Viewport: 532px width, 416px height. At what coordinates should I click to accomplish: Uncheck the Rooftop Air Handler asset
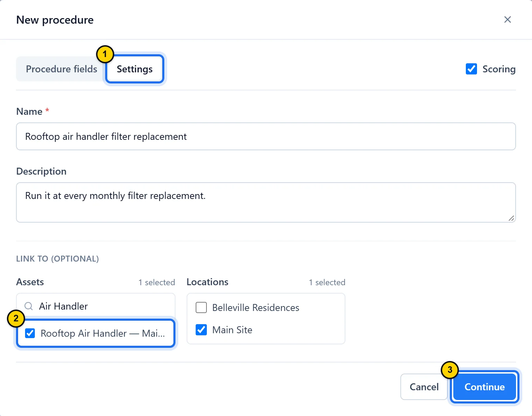(30, 333)
